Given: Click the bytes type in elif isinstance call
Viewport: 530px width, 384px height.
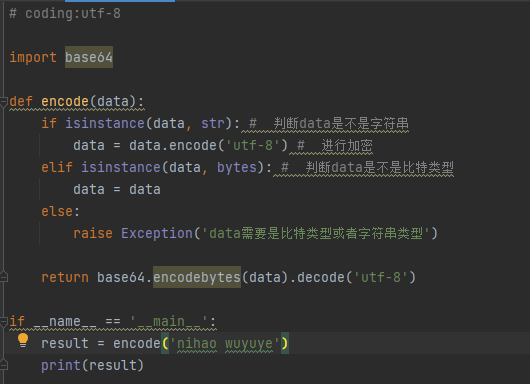Looking at the screenshot, I should point(237,167).
